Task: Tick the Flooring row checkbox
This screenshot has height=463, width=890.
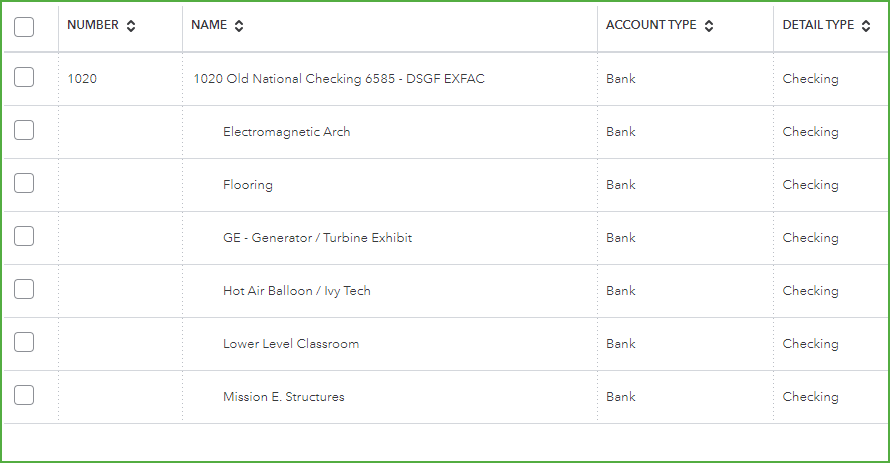Action: [x=24, y=184]
